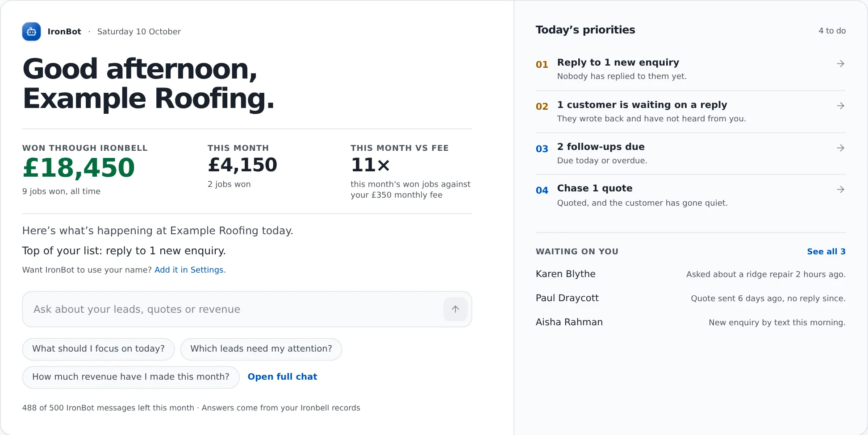Open full chat
The height and width of the screenshot is (435, 868).
(282, 377)
